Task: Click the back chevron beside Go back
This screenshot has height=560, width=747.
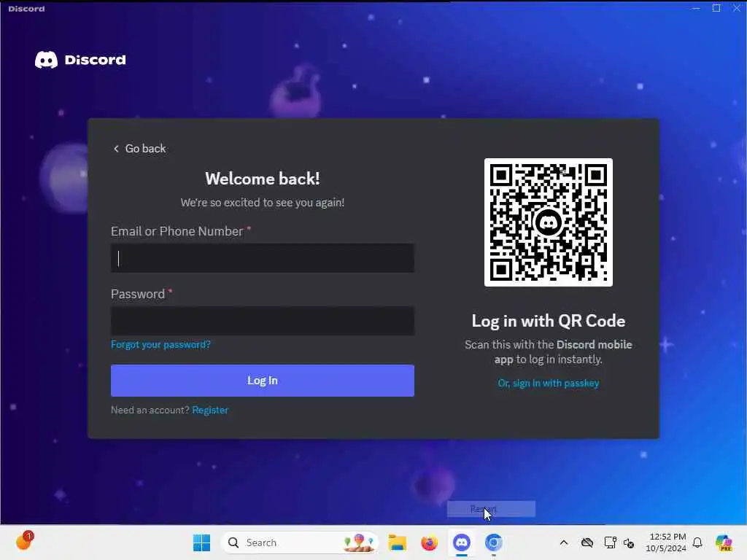Action: click(116, 149)
